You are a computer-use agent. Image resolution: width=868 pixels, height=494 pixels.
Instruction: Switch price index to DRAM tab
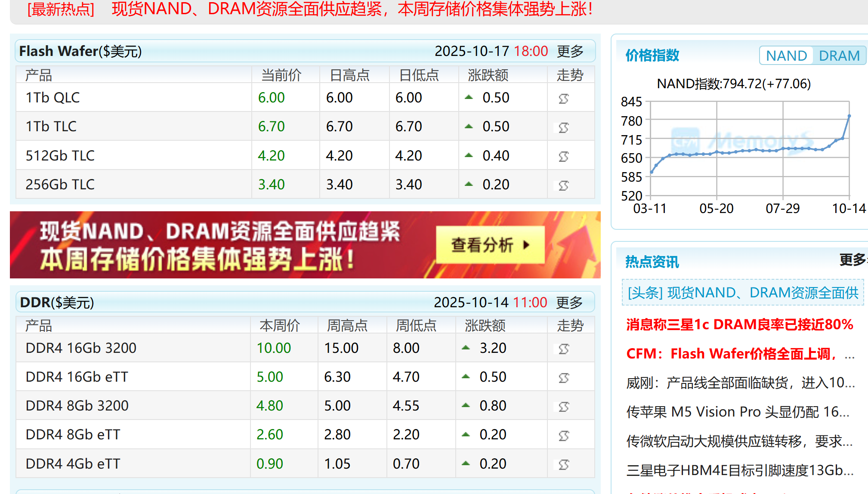(839, 56)
